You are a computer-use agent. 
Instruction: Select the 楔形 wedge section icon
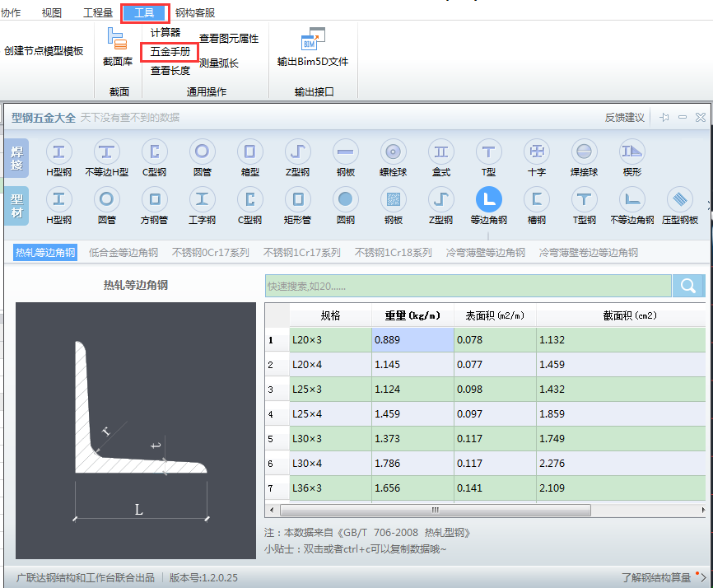click(x=632, y=152)
